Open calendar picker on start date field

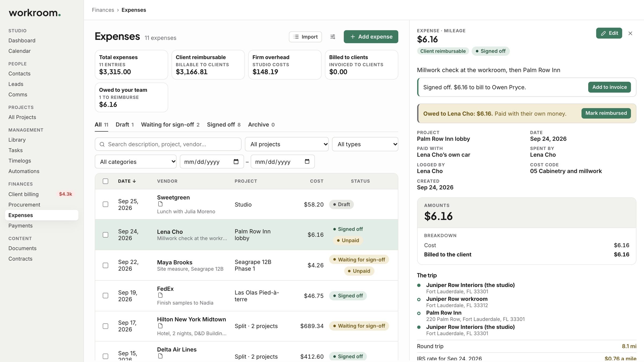pyautogui.click(x=236, y=161)
